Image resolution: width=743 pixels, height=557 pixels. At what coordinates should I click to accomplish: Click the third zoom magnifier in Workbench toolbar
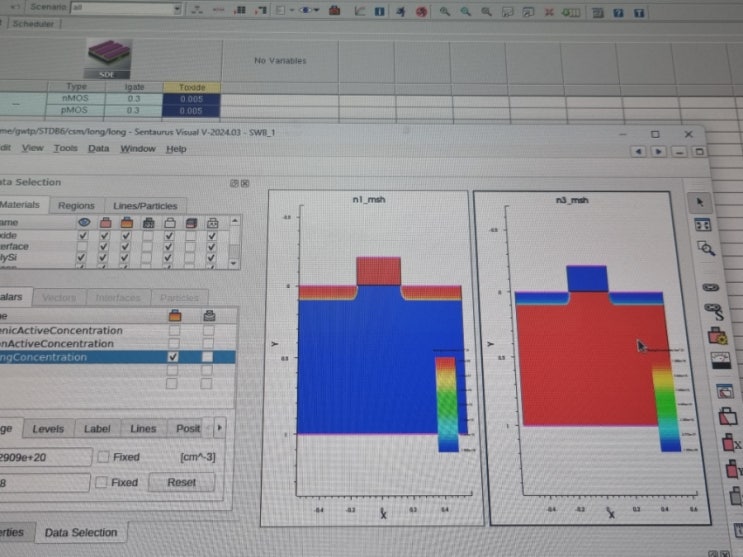point(486,12)
